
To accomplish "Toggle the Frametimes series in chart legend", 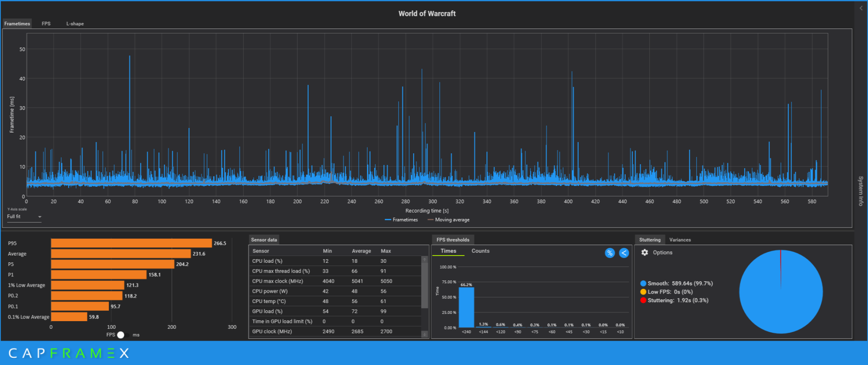I will pos(401,220).
